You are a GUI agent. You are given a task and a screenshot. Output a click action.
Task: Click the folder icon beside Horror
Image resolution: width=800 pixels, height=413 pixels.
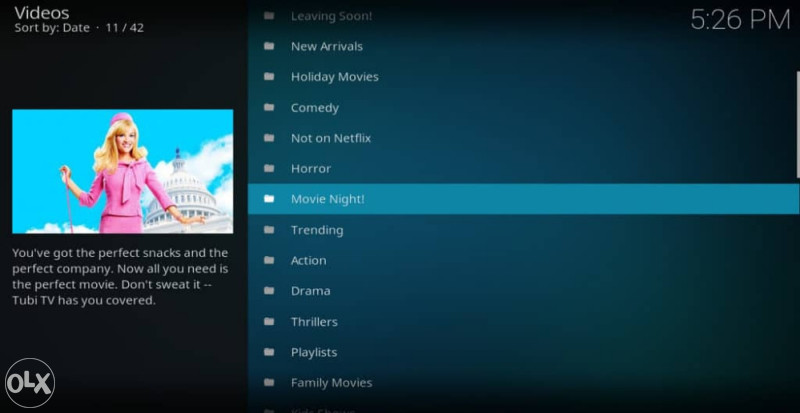click(269, 168)
